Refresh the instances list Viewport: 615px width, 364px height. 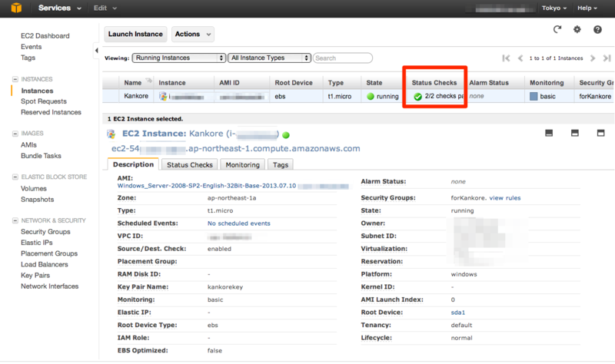(x=557, y=29)
